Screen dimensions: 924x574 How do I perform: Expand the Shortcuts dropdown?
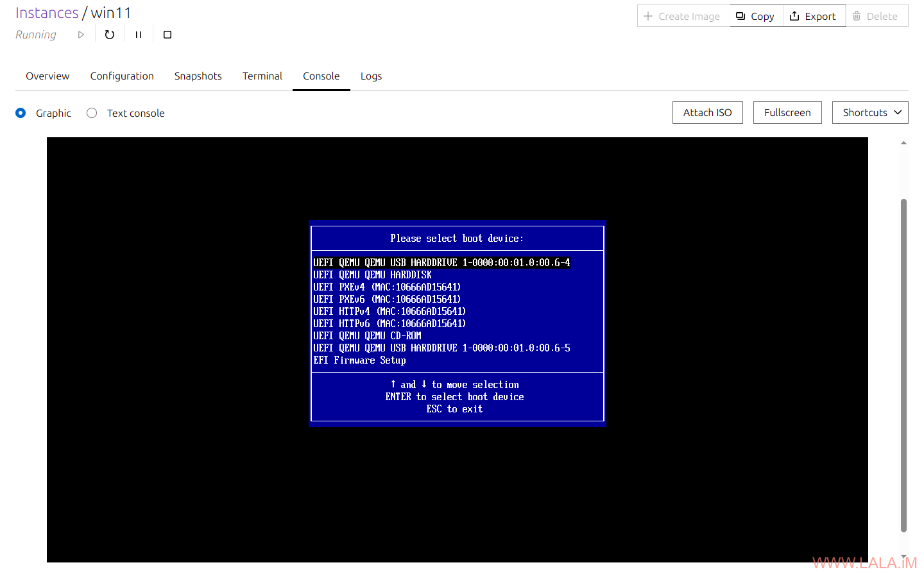tap(869, 112)
